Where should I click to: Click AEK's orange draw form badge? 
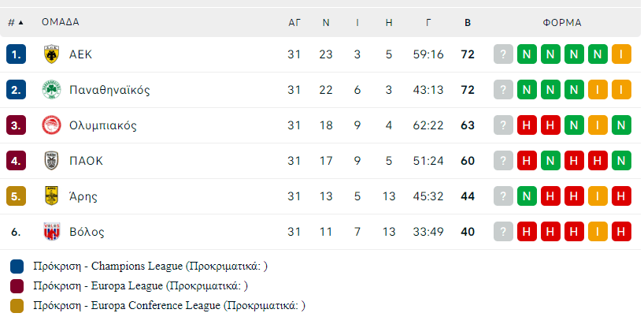coord(622,54)
